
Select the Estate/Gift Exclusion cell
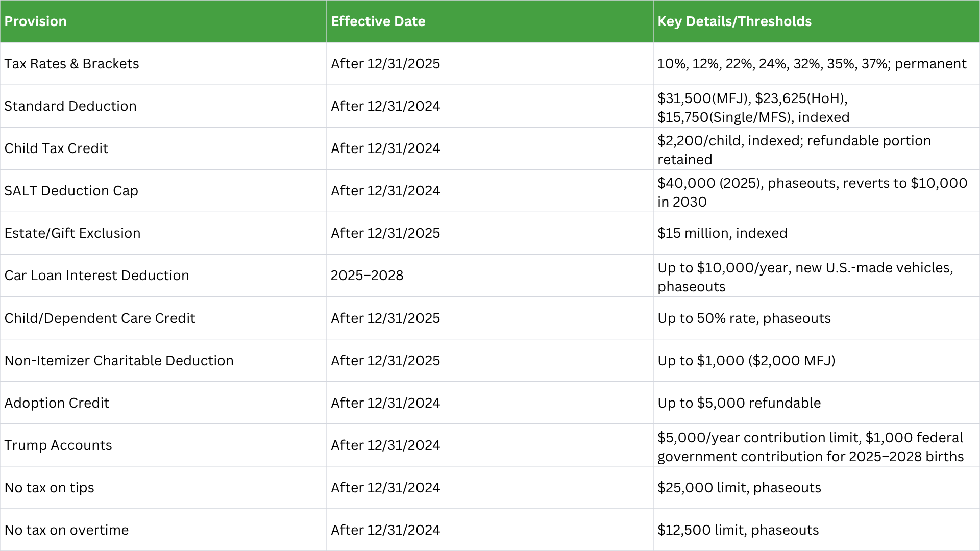163,233
